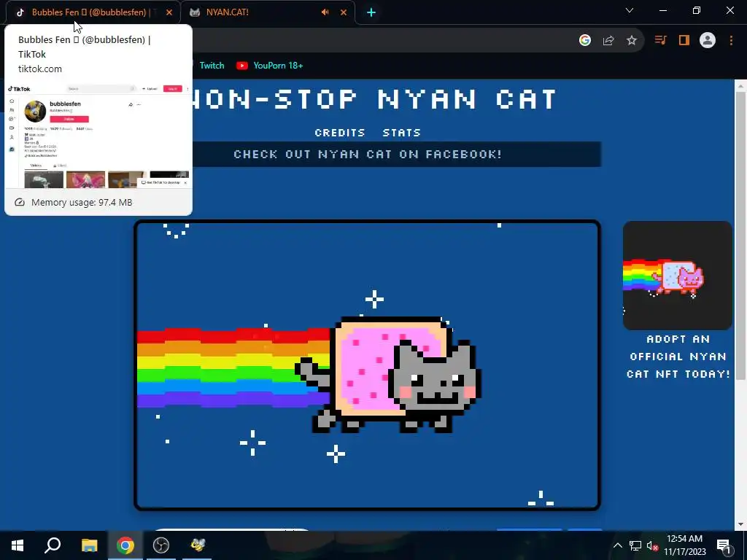Share this page via share icon
The image size is (747, 560).
pyautogui.click(x=608, y=41)
